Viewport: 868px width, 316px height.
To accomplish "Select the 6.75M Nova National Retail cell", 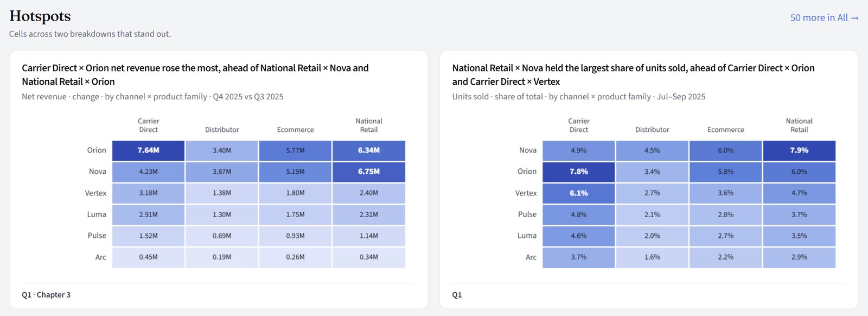I will [x=369, y=172].
